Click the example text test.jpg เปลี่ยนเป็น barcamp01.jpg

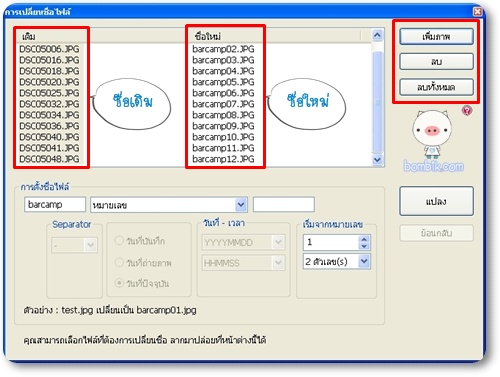(129, 310)
